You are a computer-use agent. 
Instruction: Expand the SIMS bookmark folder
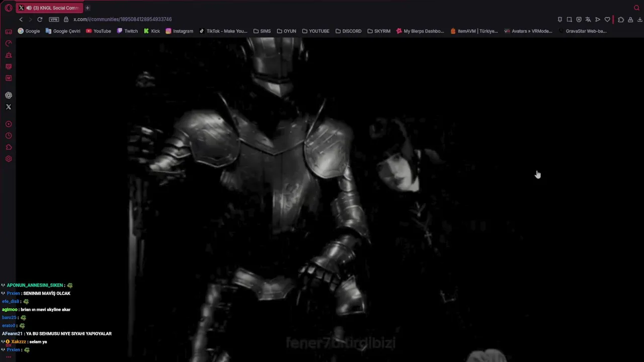tap(262, 31)
